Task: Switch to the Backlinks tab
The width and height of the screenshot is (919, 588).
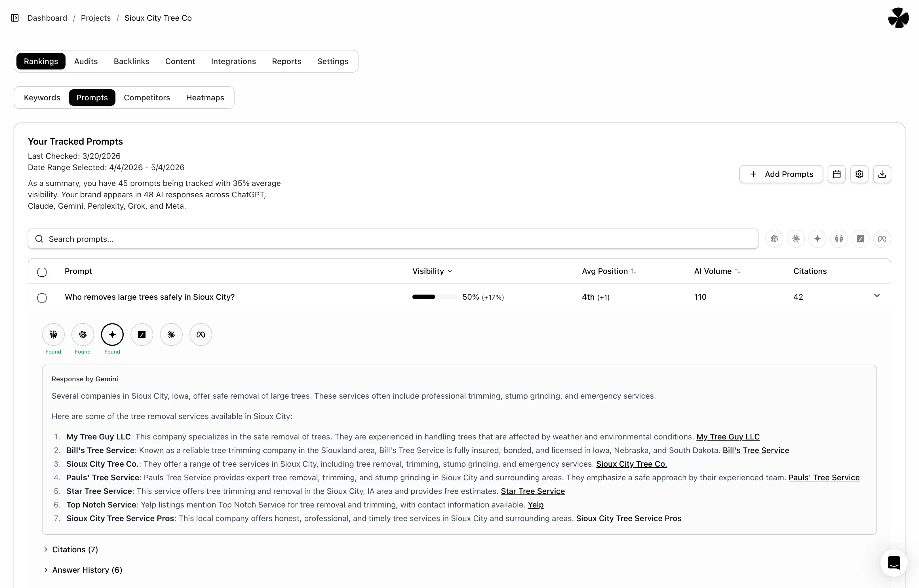Action: (x=131, y=62)
